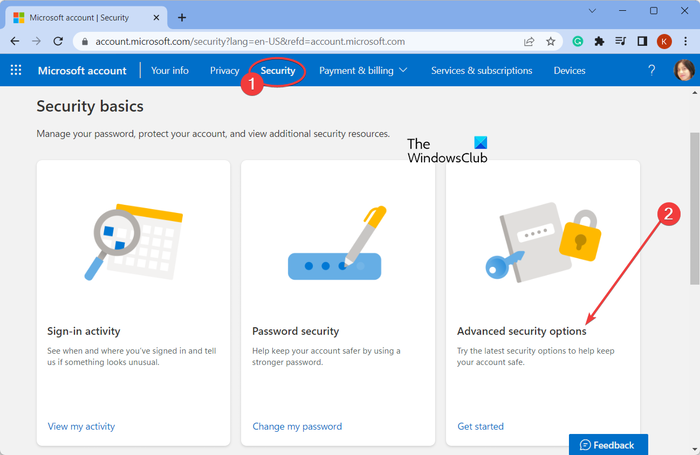Open the media control playlist icon

(621, 42)
